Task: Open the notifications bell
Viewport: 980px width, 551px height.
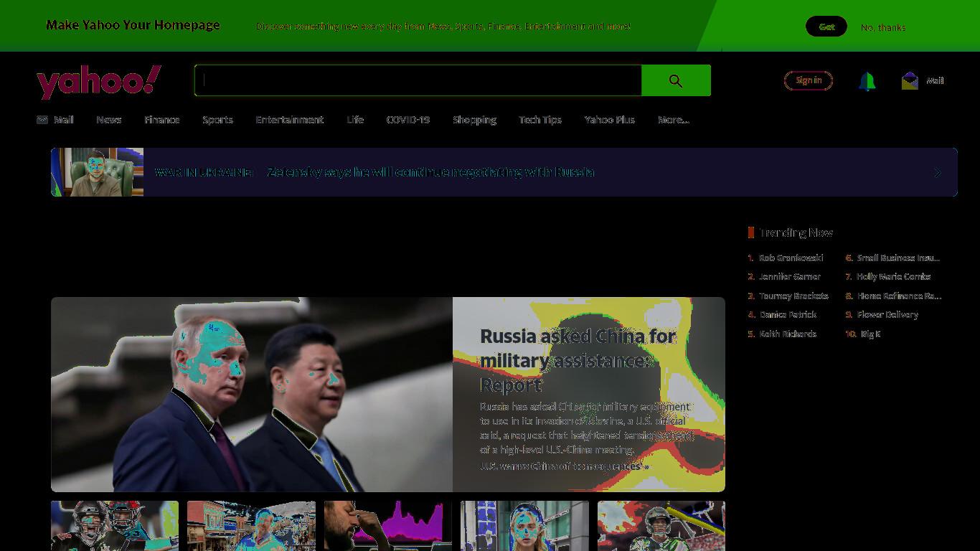Action: point(867,81)
